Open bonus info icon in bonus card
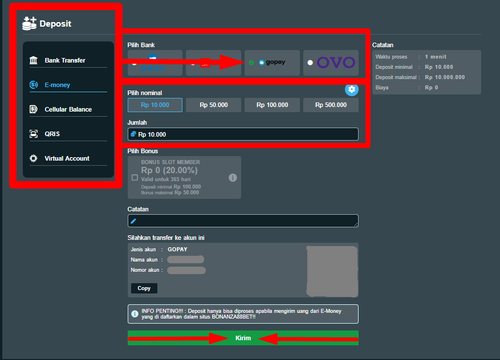The height and width of the screenshot is (360, 500). (233, 178)
